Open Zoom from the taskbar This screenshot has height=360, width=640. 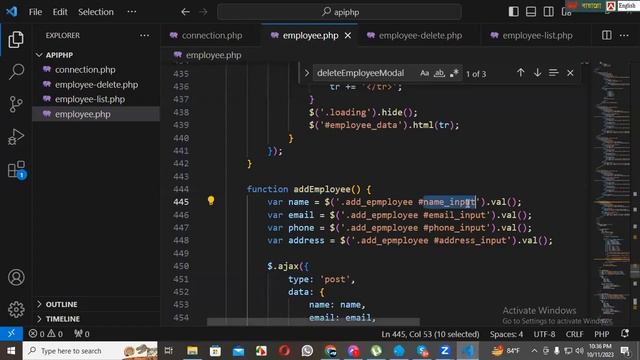point(445,351)
